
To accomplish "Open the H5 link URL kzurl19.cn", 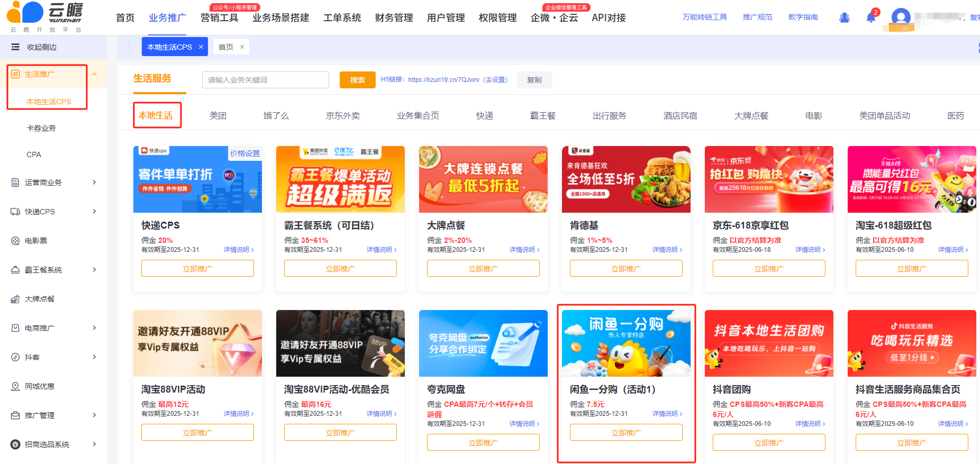I will [x=444, y=80].
